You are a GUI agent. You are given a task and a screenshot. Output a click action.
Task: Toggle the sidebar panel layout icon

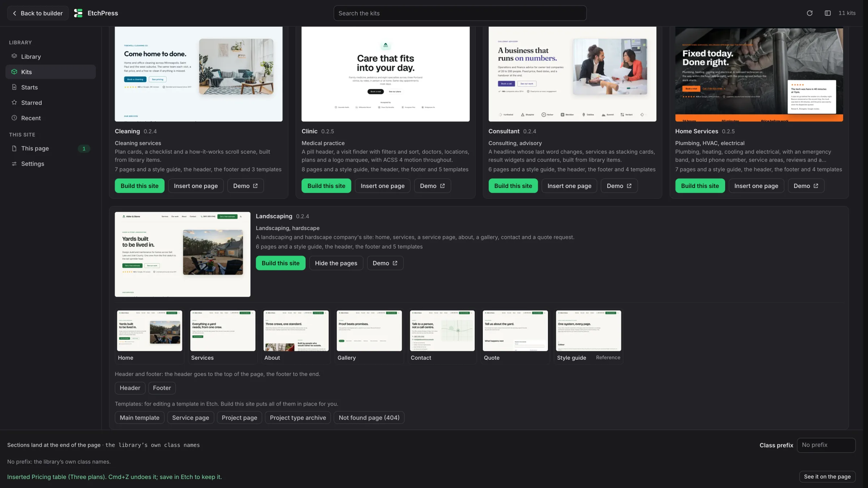click(827, 13)
